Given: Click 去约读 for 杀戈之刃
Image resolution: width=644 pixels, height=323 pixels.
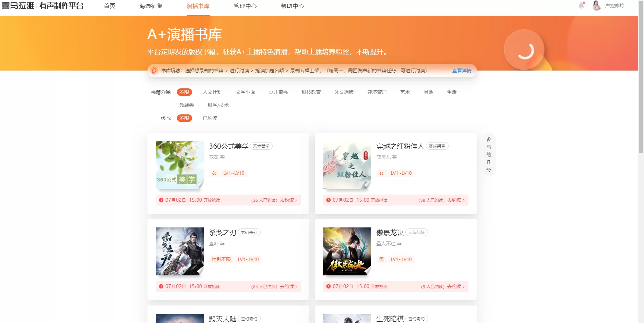Looking at the screenshot, I should tap(287, 286).
